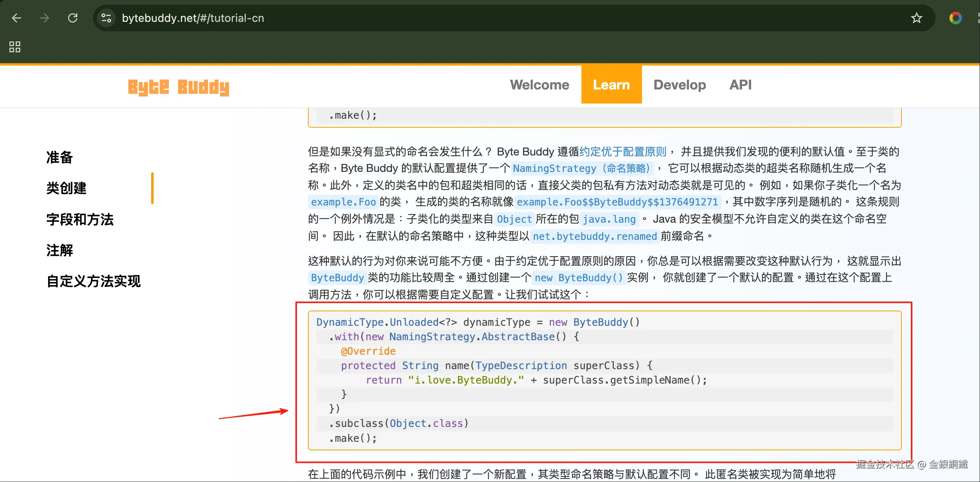The width and height of the screenshot is (980, 482).
Task: Follow the 约定优于配置原则 link
Action: tap(623, 152)
